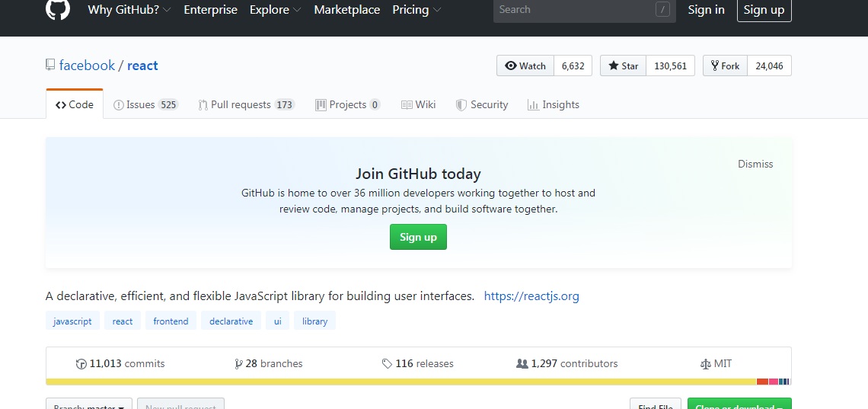Screen dimensions: 868x409
Task: Open the 28 branches link
Action: coord(269,363)
